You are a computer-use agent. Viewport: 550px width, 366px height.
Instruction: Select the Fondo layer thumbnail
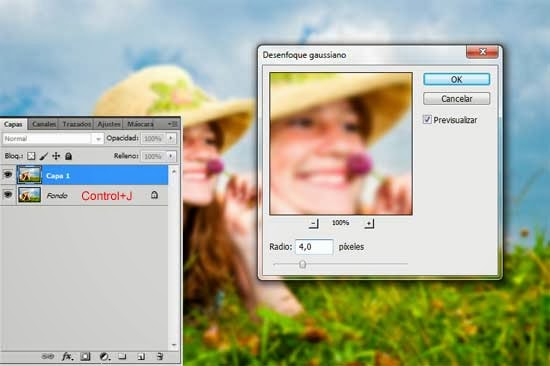[29, 194]
